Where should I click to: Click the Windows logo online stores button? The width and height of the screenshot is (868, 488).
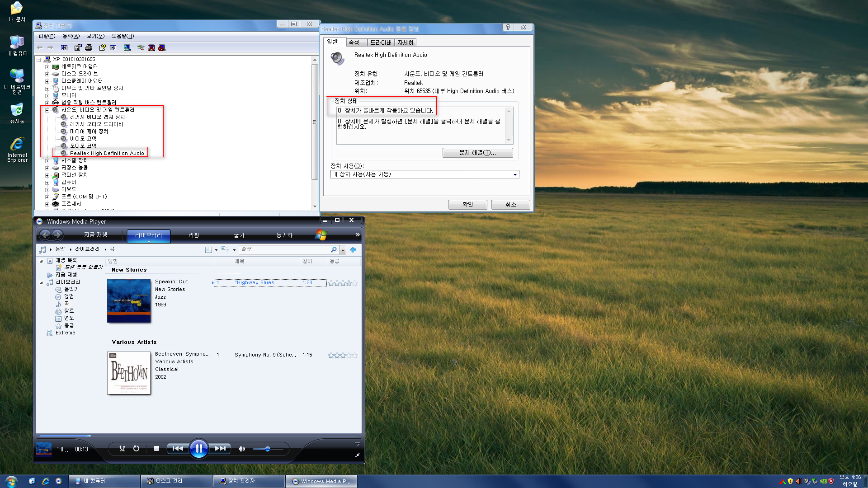321,235
